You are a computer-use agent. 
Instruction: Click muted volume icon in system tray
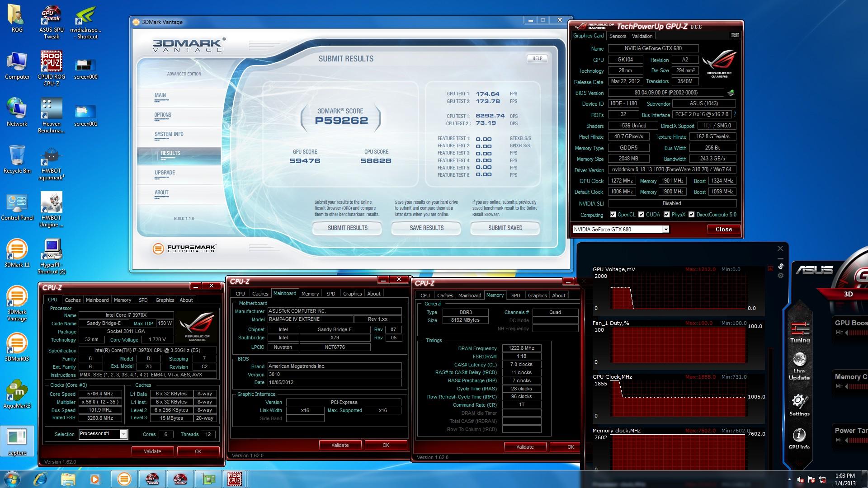pyautogui.click(x=800, y=479)
